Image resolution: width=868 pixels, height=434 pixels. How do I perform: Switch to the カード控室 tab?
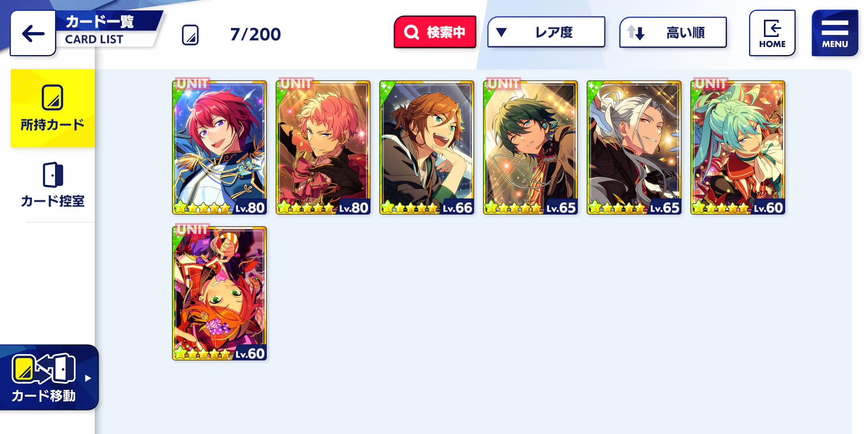[x=53, y=185]
